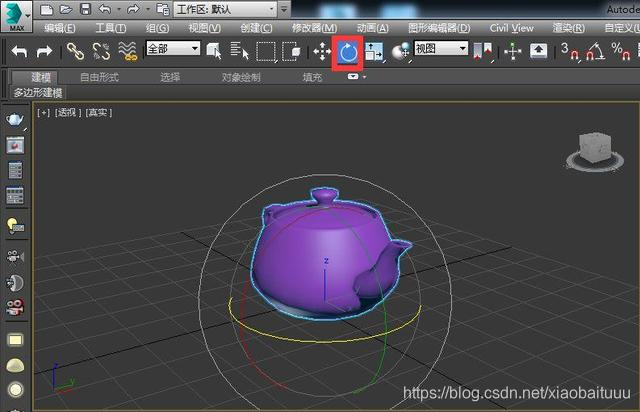Click the main toolbar undo arrow

[19, 51]
